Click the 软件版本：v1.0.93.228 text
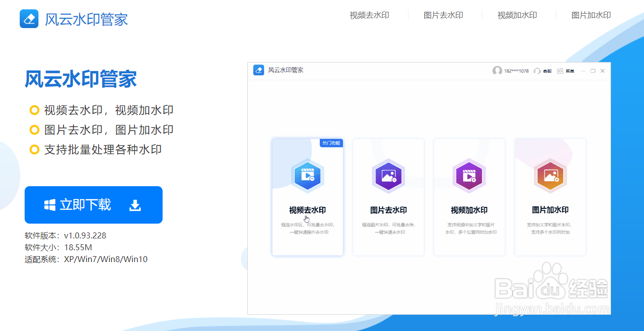This screenshot has height=331, width=644. (x=66, y=235)
